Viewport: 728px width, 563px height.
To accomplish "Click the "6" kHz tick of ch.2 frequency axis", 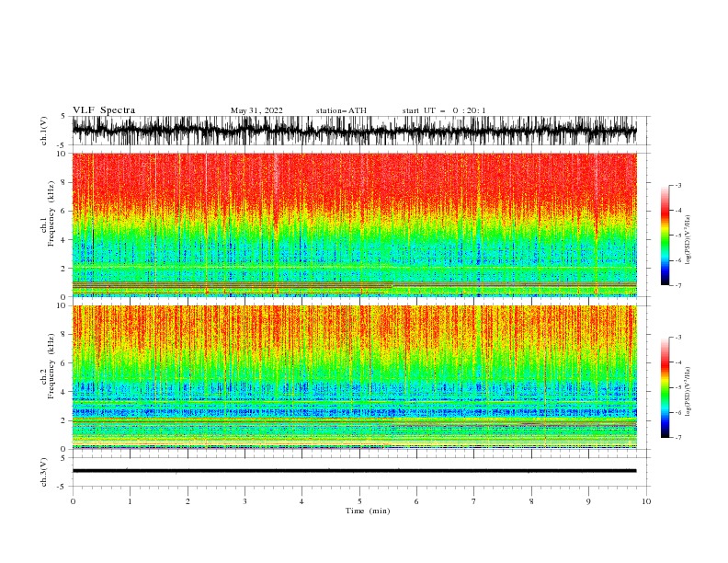I will tap(63, 363).
